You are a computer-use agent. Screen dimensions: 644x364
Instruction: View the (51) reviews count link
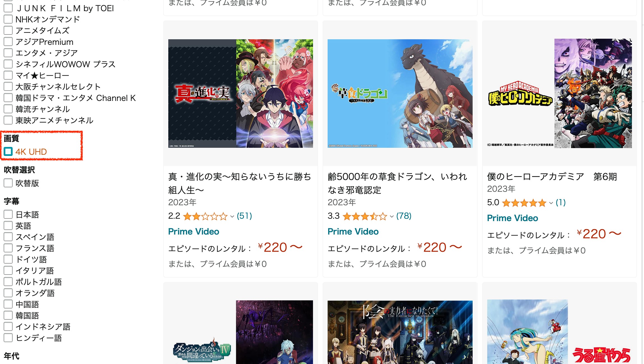pos(244,216)
